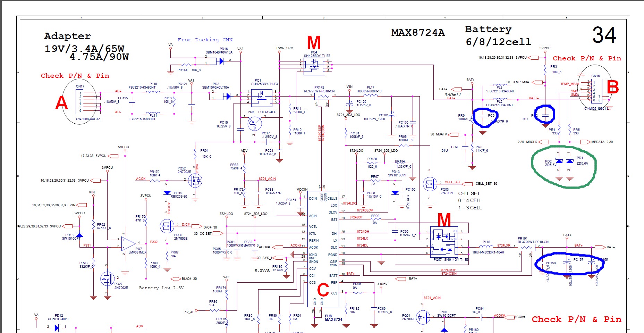Viewport: 644px width, 333px height.
Task: Click the PL10 inductor symbol
Action: coord(153,91)
